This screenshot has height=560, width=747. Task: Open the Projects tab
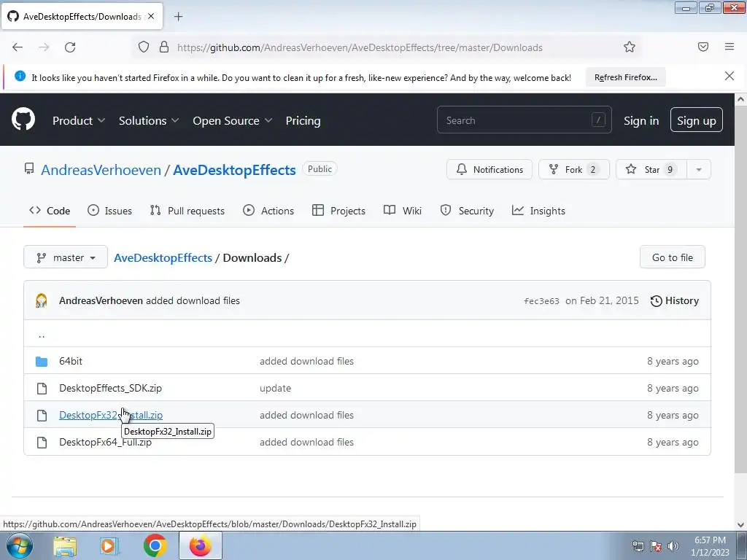point(338,211)
